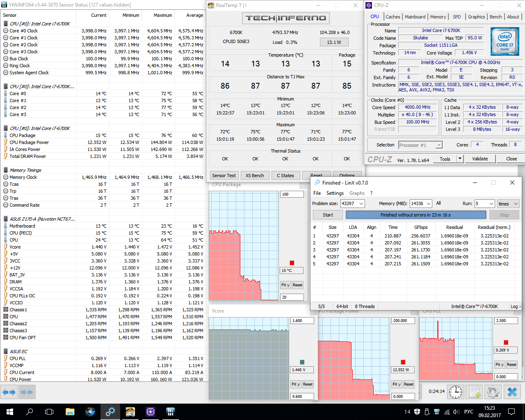Open the About tab in CPU-Z
The height and width of the screenshot is (420, 525).
[x=513, y=17]
